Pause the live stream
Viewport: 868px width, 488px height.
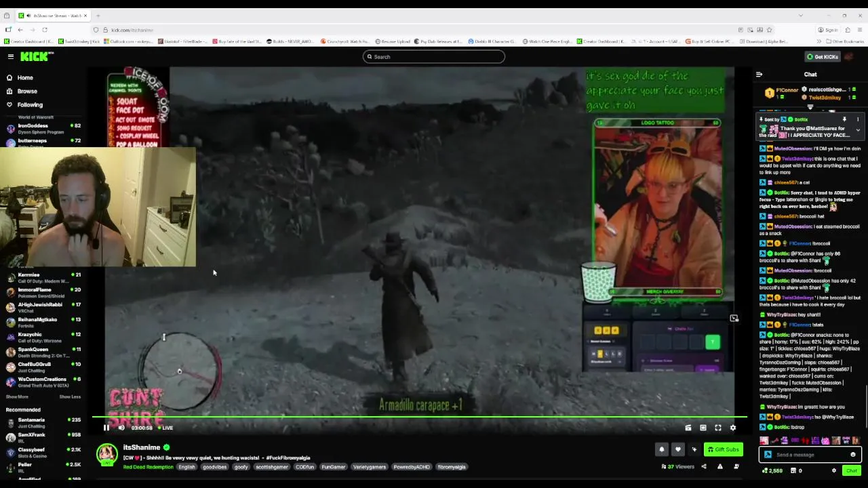point(106,428)
